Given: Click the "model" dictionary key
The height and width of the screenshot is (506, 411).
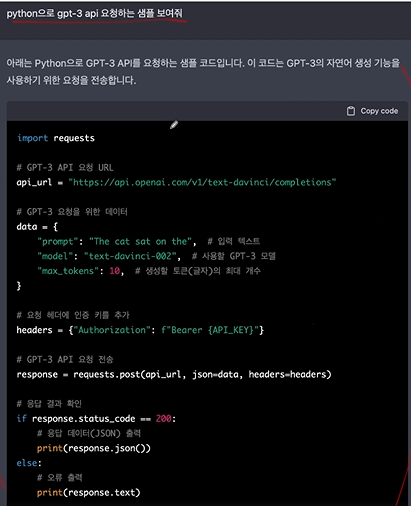Looking at the screenshot, I should [55, 256].
